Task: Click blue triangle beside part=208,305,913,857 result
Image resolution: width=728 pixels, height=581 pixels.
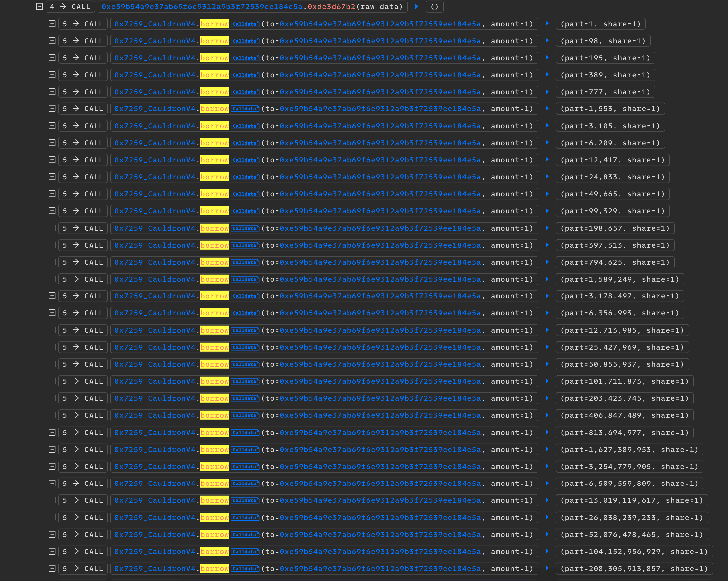Action: 547,568
